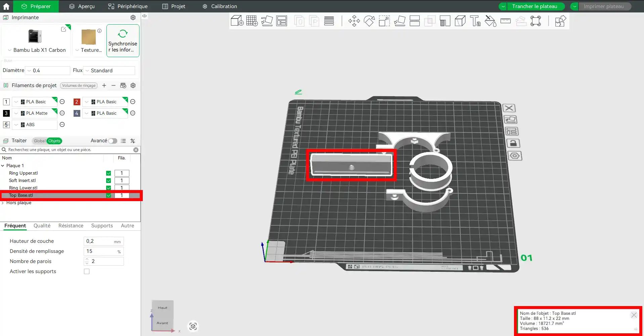Open the Supports settings tab
644x336 pixels.
pos(102,226)
